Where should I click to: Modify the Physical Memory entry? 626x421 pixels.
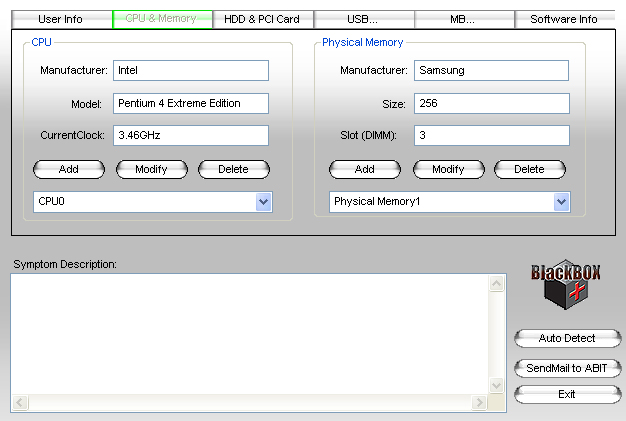449,169
